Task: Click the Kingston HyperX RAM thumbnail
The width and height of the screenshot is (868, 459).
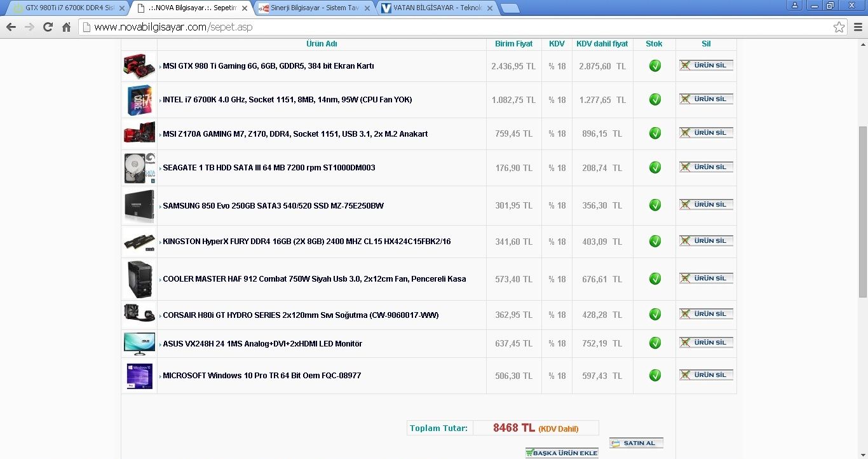Action: coord(139,242)
